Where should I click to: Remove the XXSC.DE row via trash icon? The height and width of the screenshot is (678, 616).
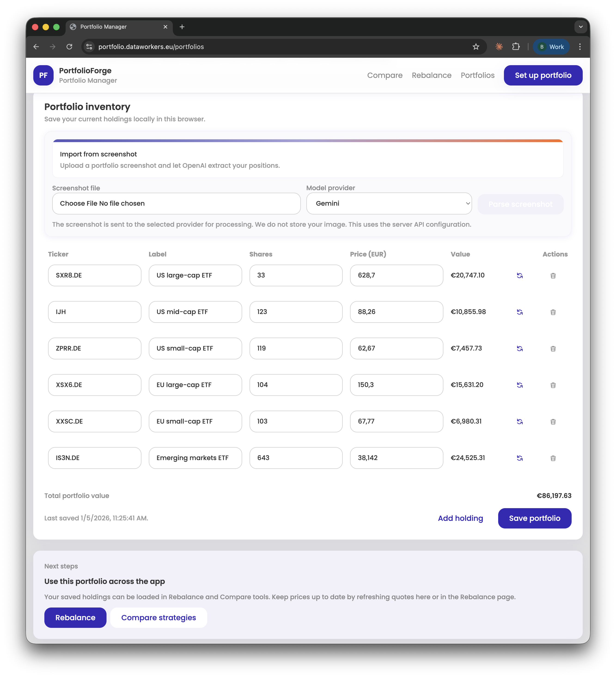point(553,421)
